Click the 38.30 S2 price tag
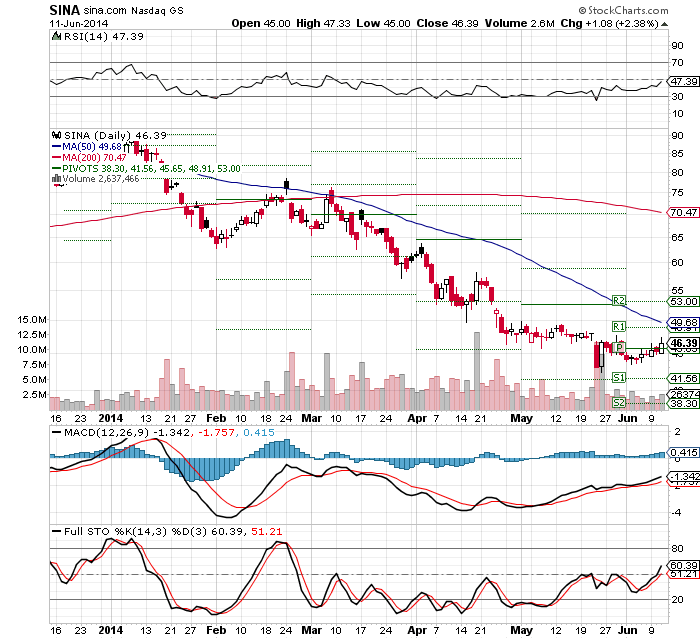Viewport: 700px width, 639px height. [x=683, y=403]
